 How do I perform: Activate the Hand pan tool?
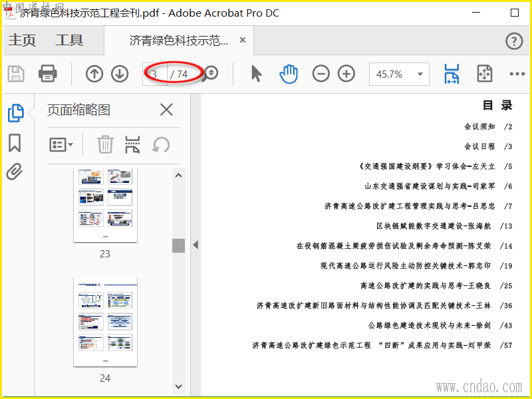(289, 74)
